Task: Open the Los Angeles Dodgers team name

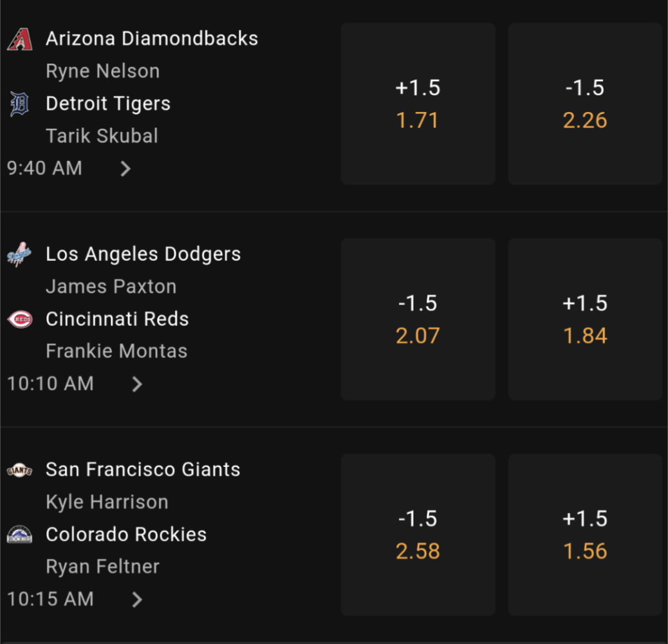Action: point(143,254)
